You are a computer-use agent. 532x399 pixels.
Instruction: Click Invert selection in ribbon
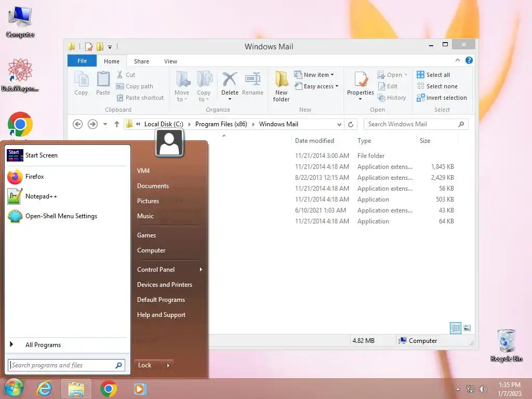(442, 98)
